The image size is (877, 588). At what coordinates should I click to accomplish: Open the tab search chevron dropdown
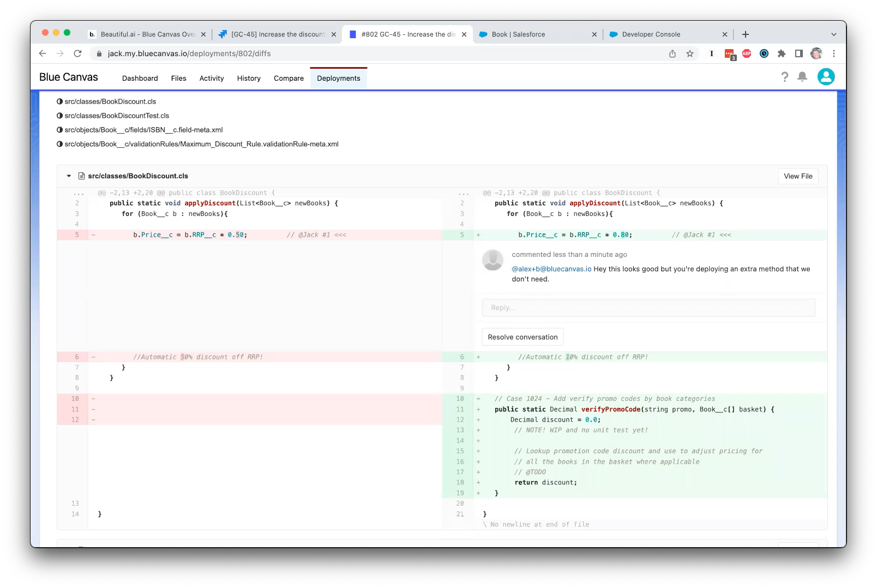[833, 34]
